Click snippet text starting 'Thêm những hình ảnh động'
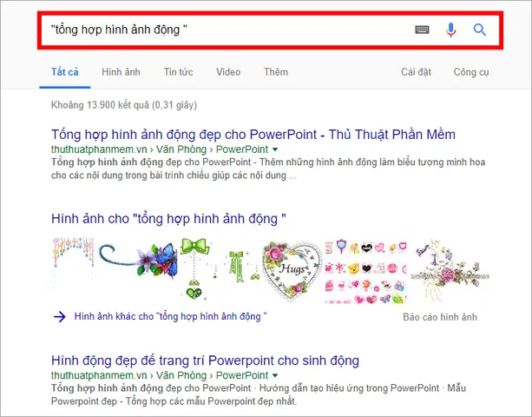The height and width of the screenshot is (417, 532). pos(372,162)
